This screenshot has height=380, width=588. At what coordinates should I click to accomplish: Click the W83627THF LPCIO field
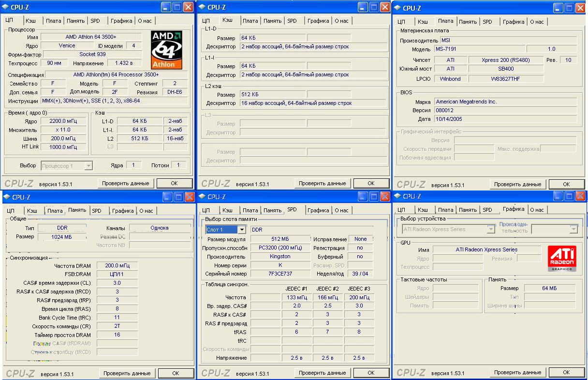(x=506, y=78)
